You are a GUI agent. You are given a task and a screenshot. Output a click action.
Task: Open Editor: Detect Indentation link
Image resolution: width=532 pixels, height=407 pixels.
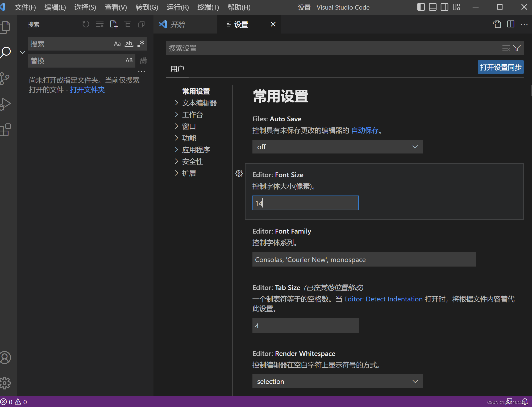click(x=383, y=299)
